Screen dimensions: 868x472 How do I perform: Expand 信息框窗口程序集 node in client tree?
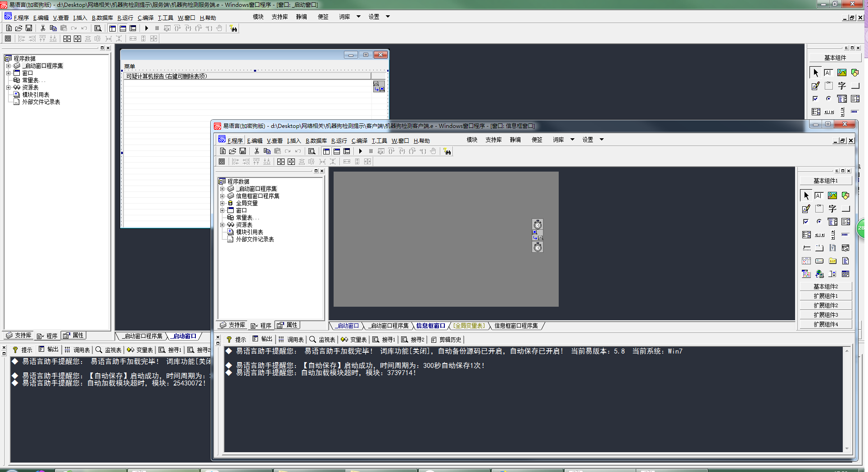[222, 196]
